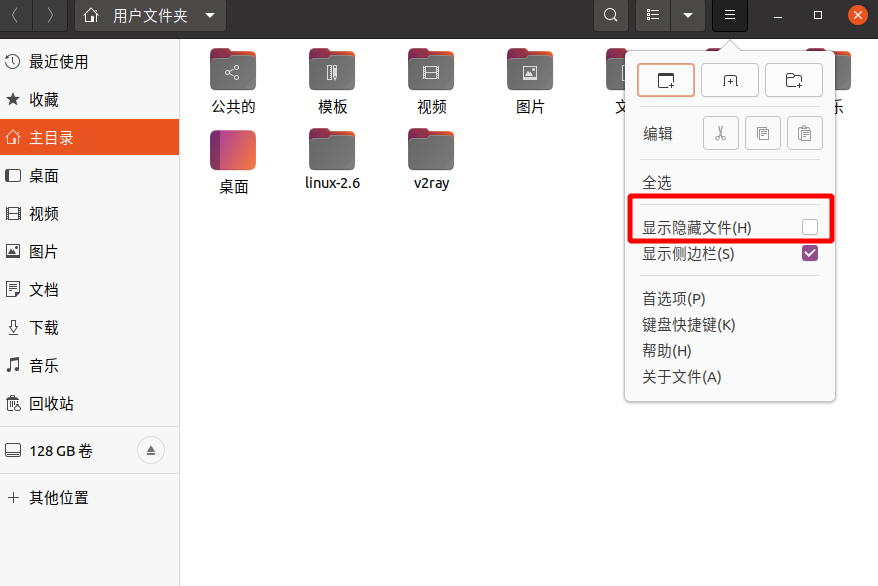The width and height of the screenshot is (878, 586).
Task: Click the paste clipboard icon
Action: [x=805, y=133]
